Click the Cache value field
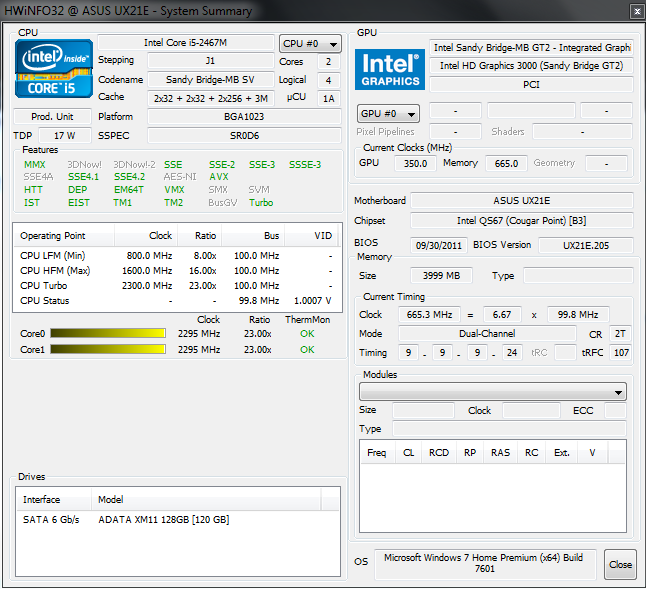646x589 pixels. click(211, 98)
